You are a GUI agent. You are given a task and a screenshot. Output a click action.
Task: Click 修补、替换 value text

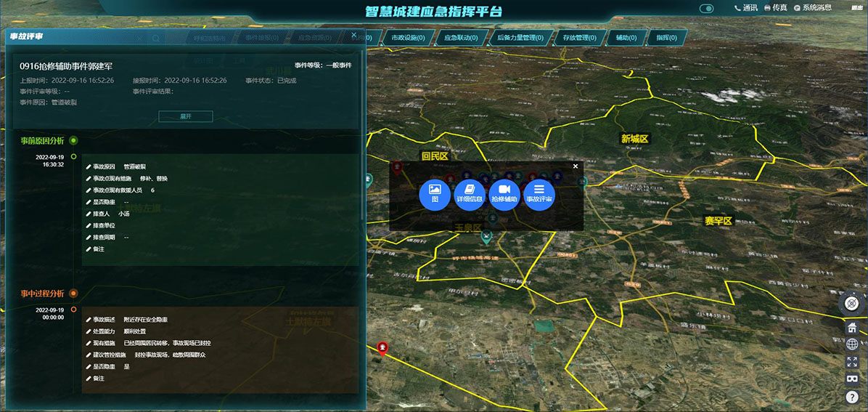(x=154, y=179)
